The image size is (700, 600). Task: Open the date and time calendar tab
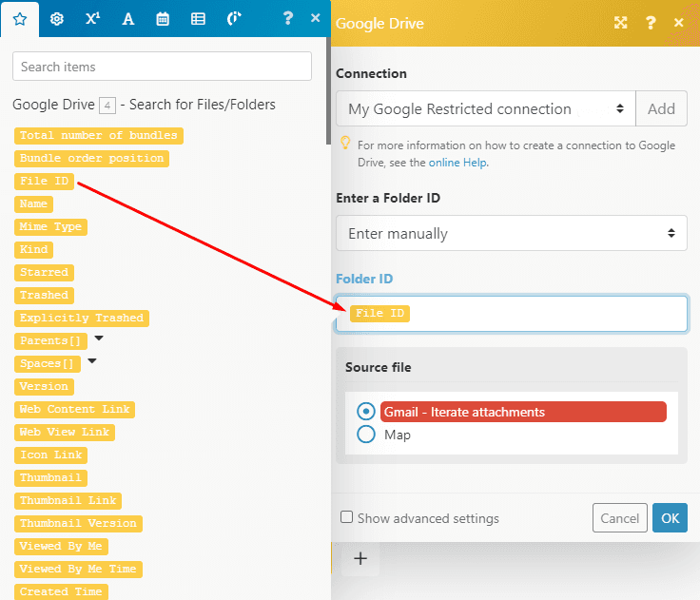coord(163,19)
